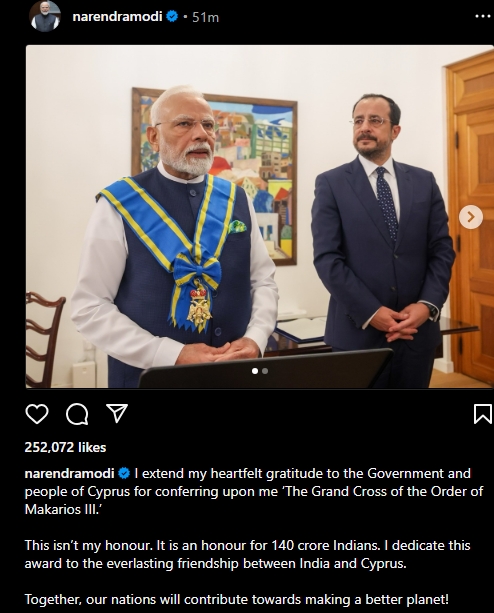View the list of 252,072 likes
This screenshot has width=494, height=613.
click(65, 447)
